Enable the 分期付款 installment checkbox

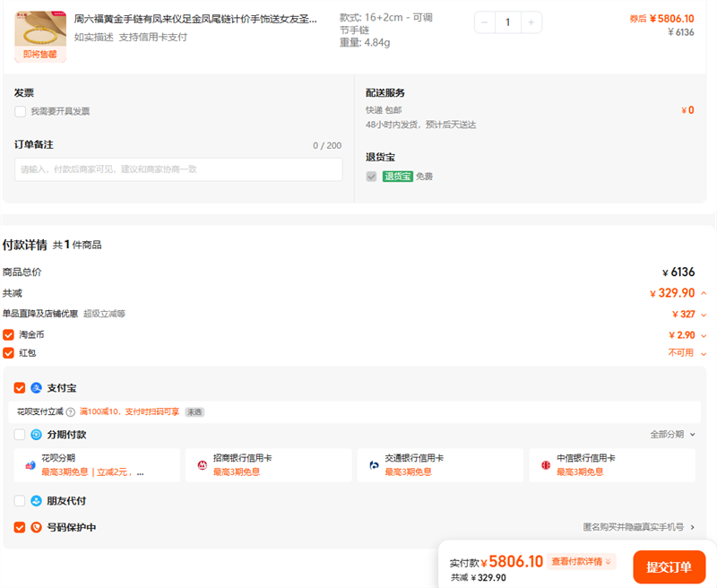(20, 435)
